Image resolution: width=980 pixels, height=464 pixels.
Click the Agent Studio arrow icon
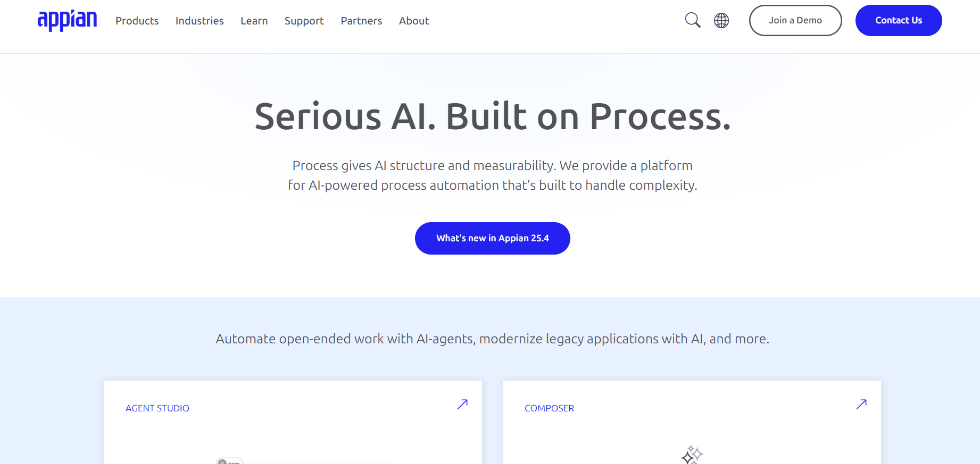[462, 404]
